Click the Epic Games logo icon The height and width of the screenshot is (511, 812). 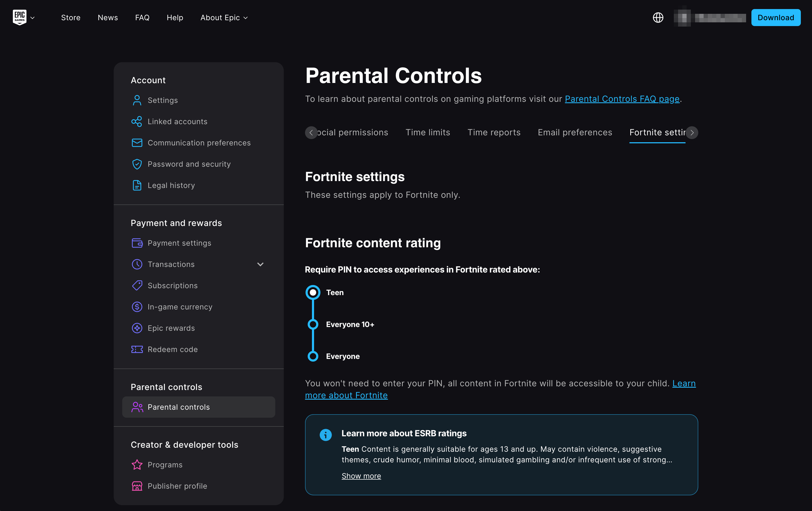[x=20, y=17]
